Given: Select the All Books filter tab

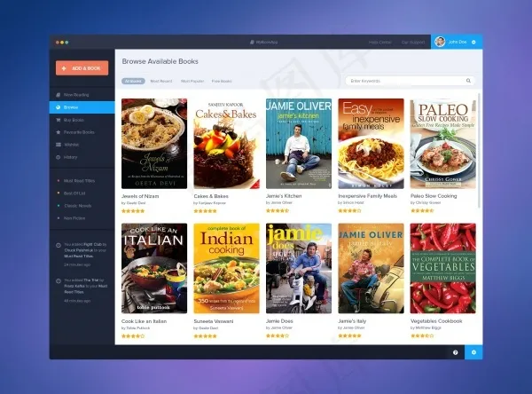Looking at the screenshot, I should pos(133,81).
